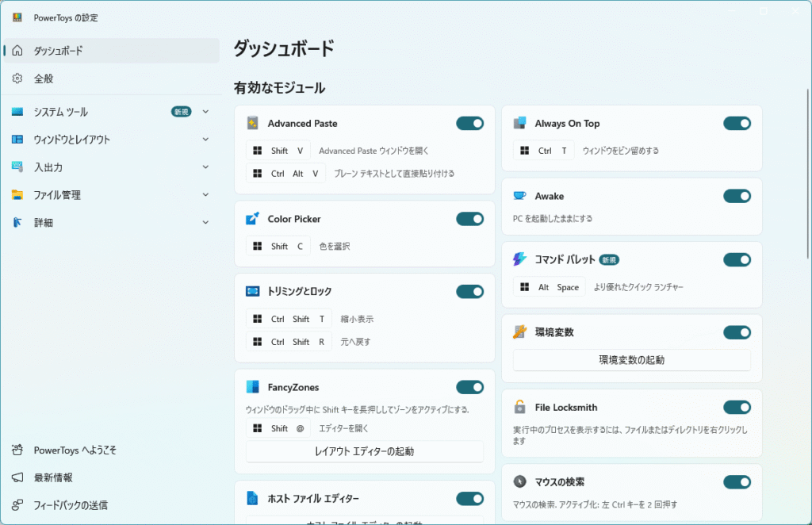Open the 全般 settings page
Screen dimensions: 812x525
(x=111, y=79)
